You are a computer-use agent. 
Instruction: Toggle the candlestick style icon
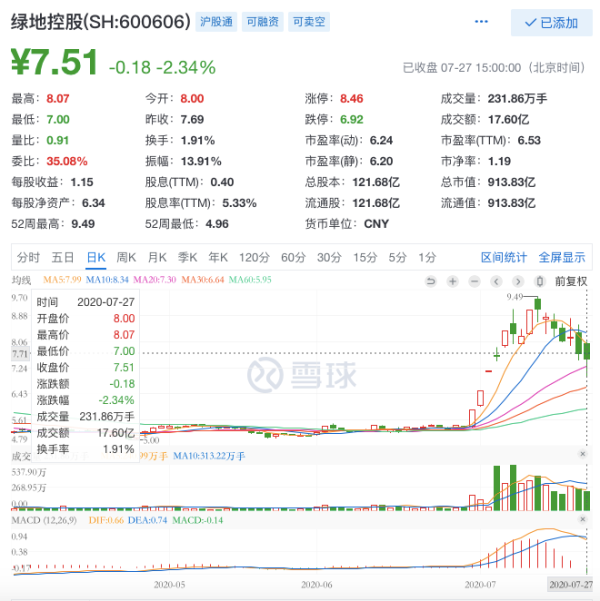[x=540, y=282]
